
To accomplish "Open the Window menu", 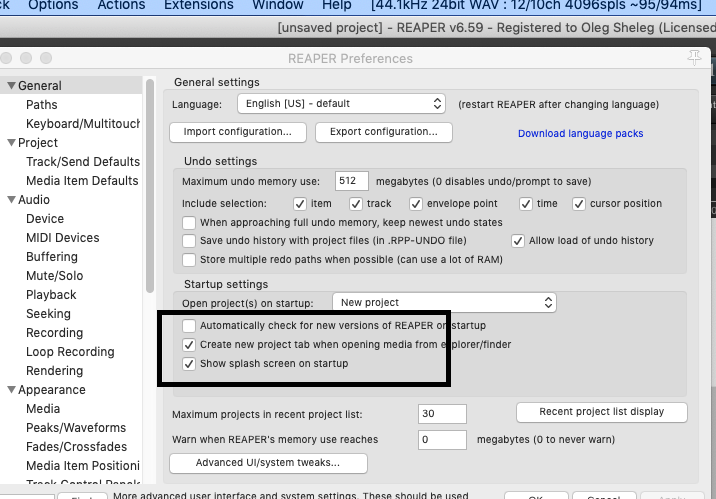I will 278,5.
